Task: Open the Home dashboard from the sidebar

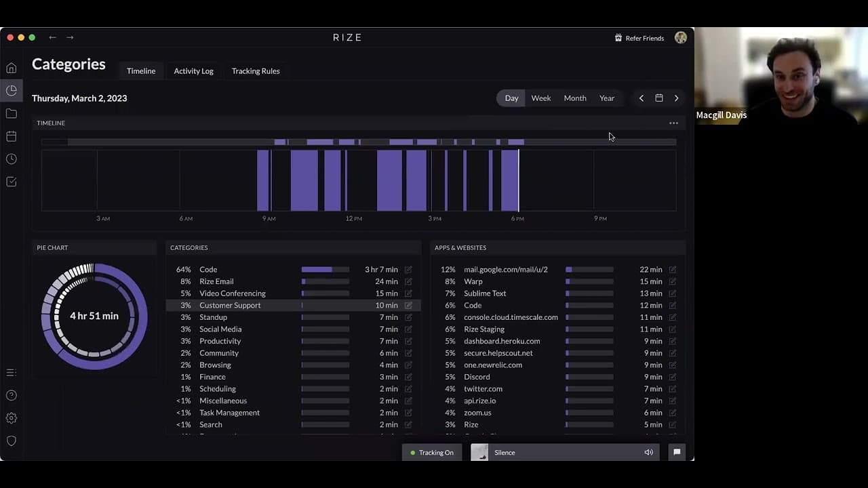Action: pyautogui.click(x=12, y=68)
